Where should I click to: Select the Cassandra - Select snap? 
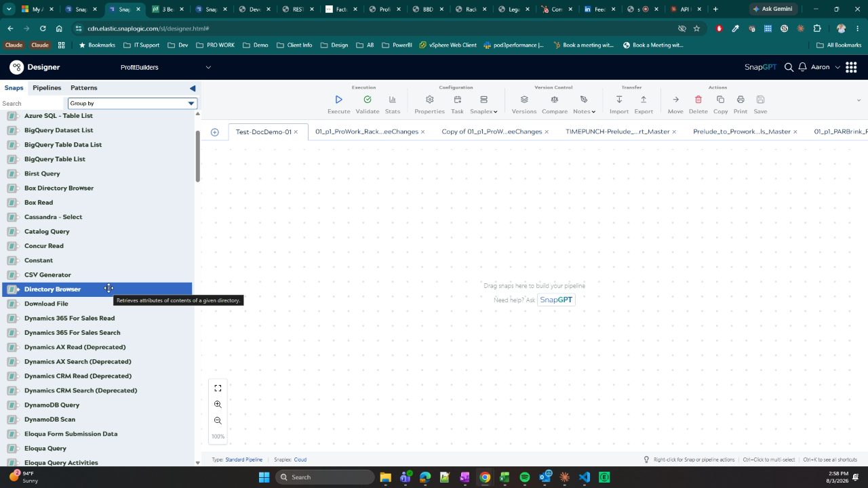tap(53, 217)
